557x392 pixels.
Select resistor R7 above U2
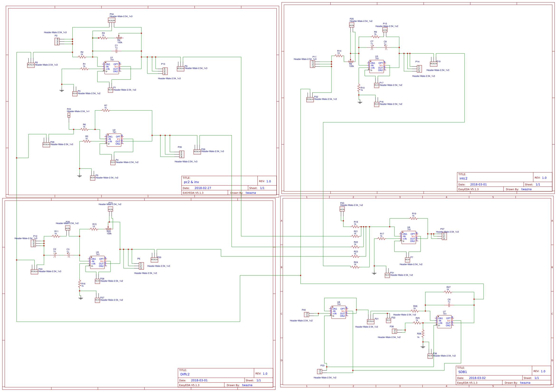click(x=106, y=111)
